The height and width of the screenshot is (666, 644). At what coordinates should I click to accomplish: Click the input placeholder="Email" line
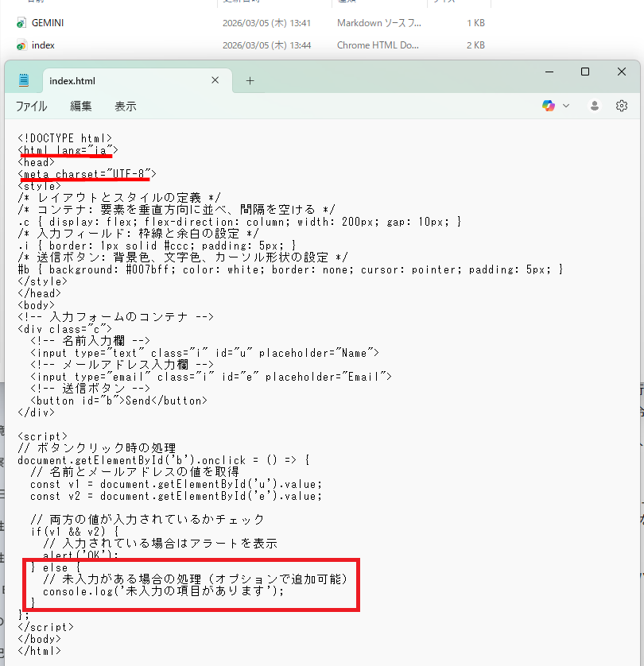click(x=211, y=377)
